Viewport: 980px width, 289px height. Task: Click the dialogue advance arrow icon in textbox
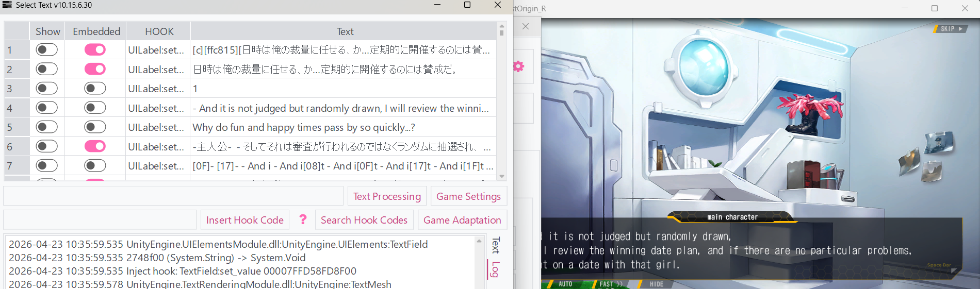[x=954, y=270]
